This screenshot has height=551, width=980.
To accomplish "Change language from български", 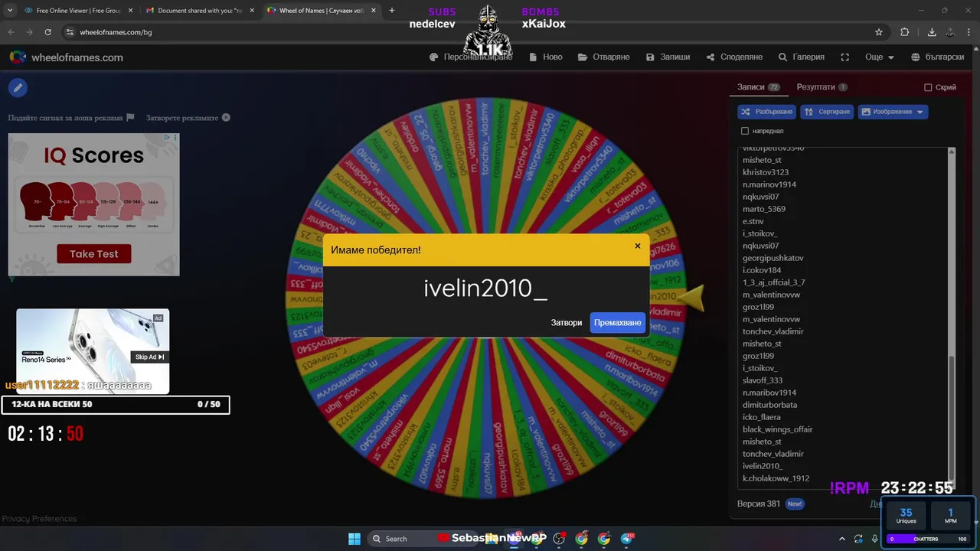I will coord(937,57).
